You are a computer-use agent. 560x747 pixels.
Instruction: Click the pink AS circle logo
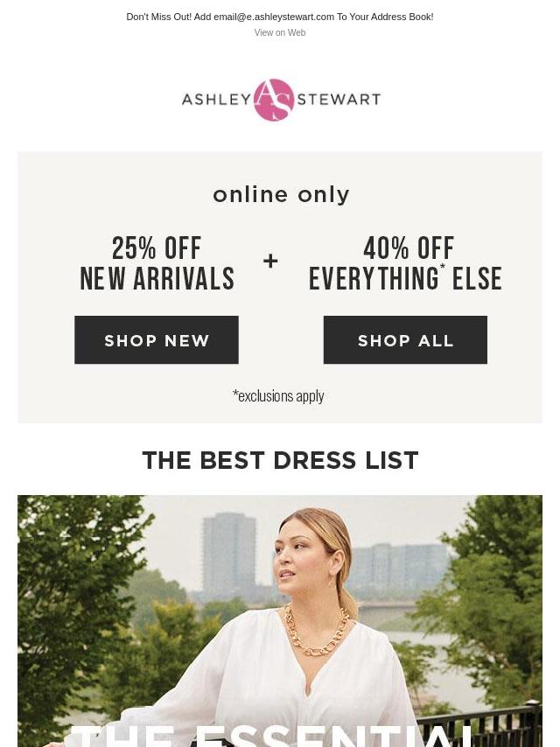[274, 100]
